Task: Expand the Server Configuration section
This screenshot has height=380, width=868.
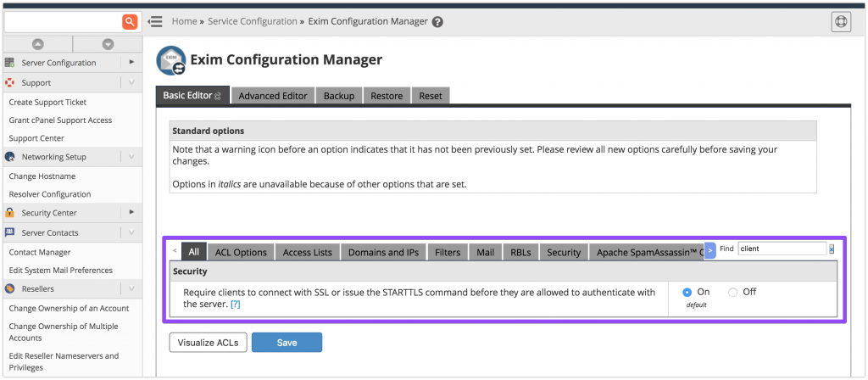Action: coord(131,63)
